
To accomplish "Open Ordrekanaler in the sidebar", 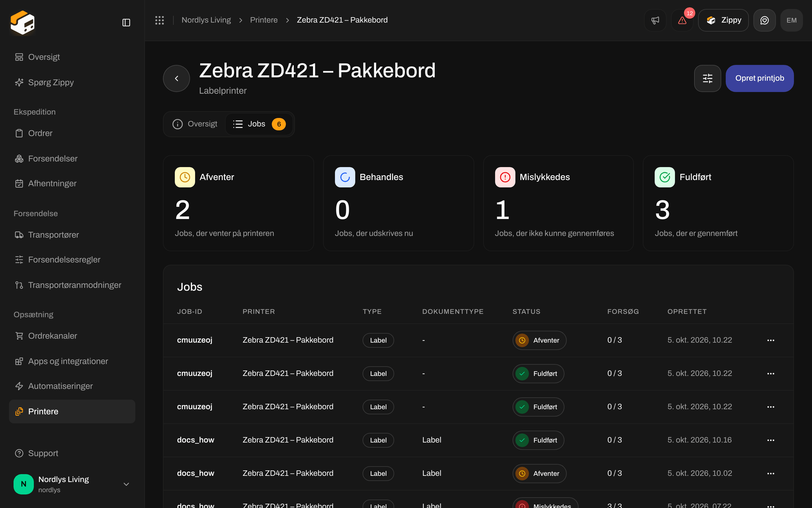I will click(72, 336).
